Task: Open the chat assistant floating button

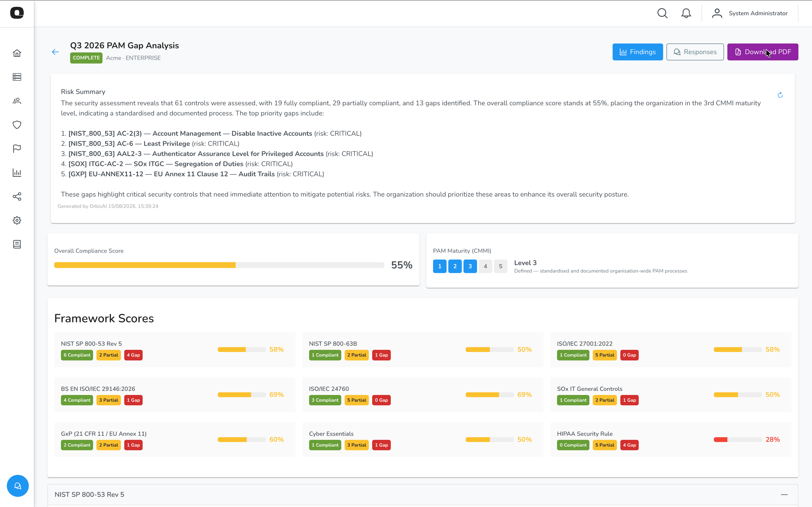Action: [18, 485]
